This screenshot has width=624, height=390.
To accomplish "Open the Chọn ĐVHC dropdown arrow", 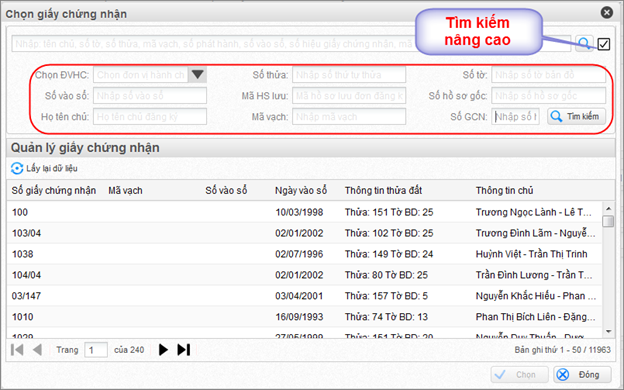I will (197, 74).
